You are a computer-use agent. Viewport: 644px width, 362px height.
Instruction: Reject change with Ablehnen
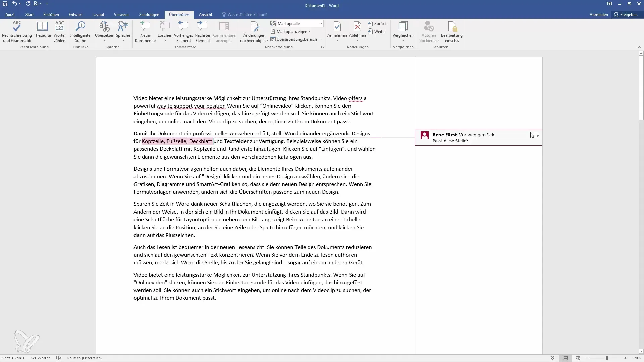point(357,29)
